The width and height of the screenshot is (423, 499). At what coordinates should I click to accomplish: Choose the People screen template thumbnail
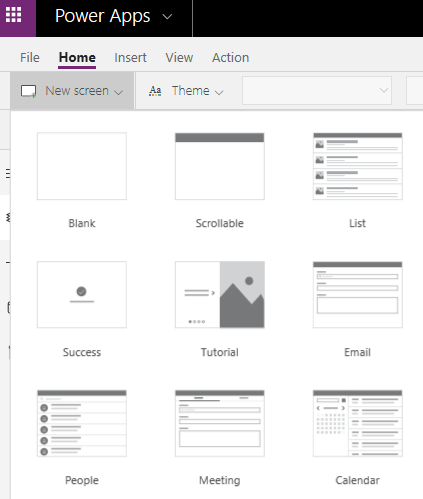pyautogui.click(x=82, y=423)
